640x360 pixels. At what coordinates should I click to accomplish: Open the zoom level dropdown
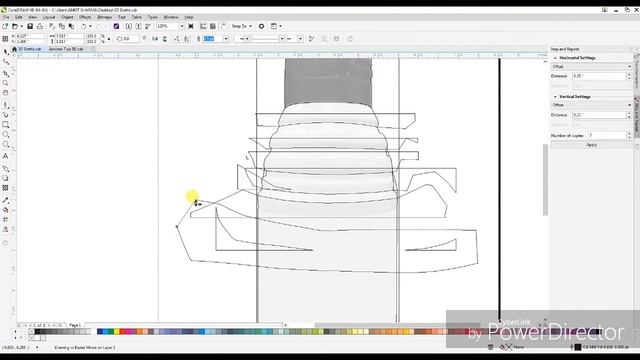182,26
